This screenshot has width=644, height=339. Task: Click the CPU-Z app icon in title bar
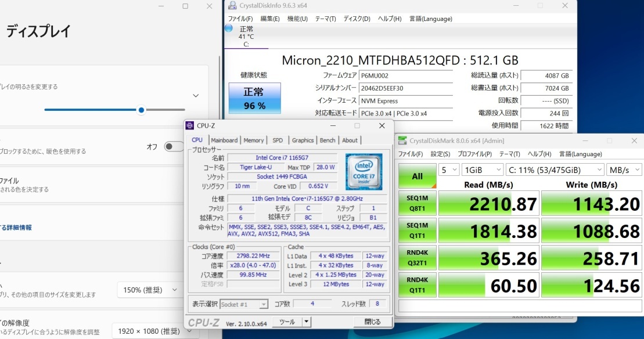pos(190,125)
